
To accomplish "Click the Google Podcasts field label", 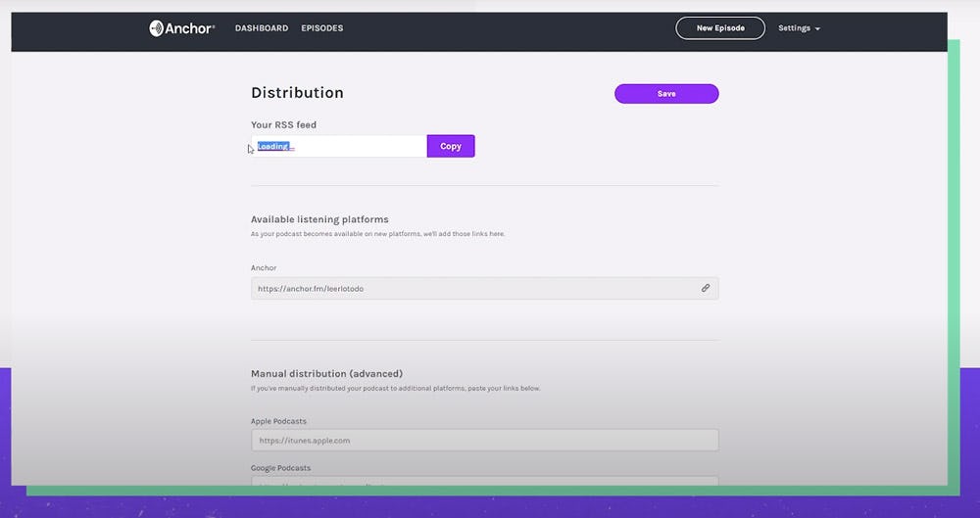I will (280, 468).
